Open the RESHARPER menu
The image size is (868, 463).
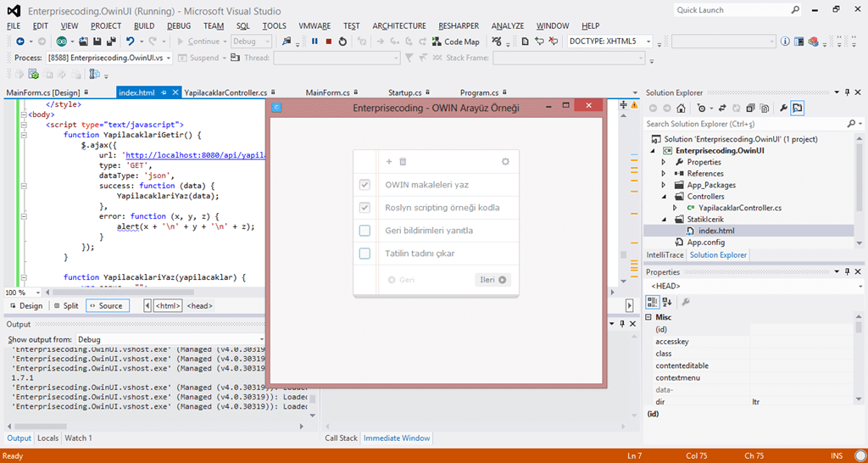pyautogui.click(x=459, y=26)
